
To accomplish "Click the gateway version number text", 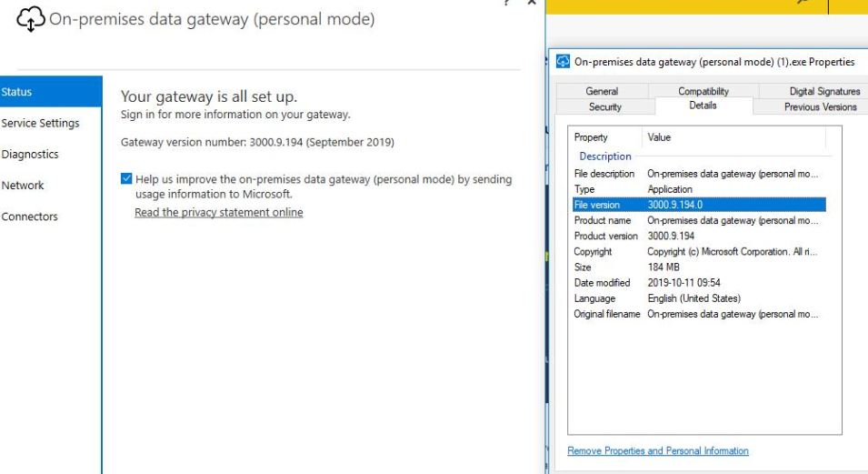I will 257,142.
